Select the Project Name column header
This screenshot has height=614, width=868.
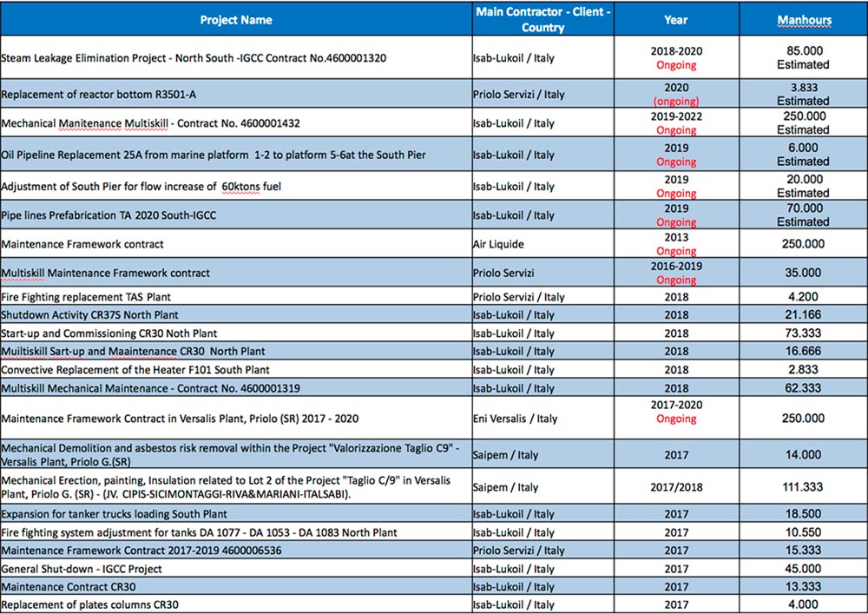click(236, 20)
